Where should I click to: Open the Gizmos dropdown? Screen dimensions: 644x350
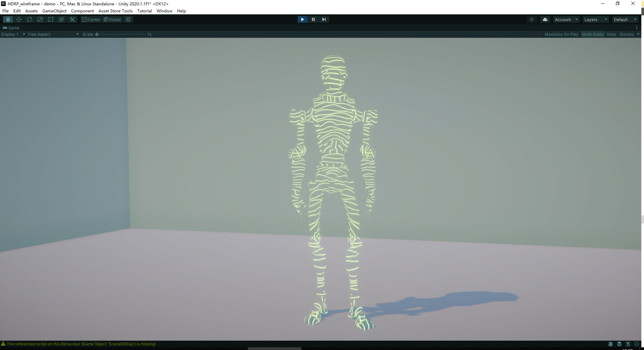point(628,34)
